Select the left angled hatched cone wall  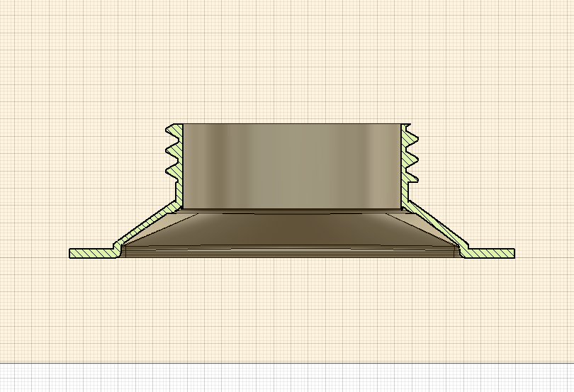click(146, 225)
